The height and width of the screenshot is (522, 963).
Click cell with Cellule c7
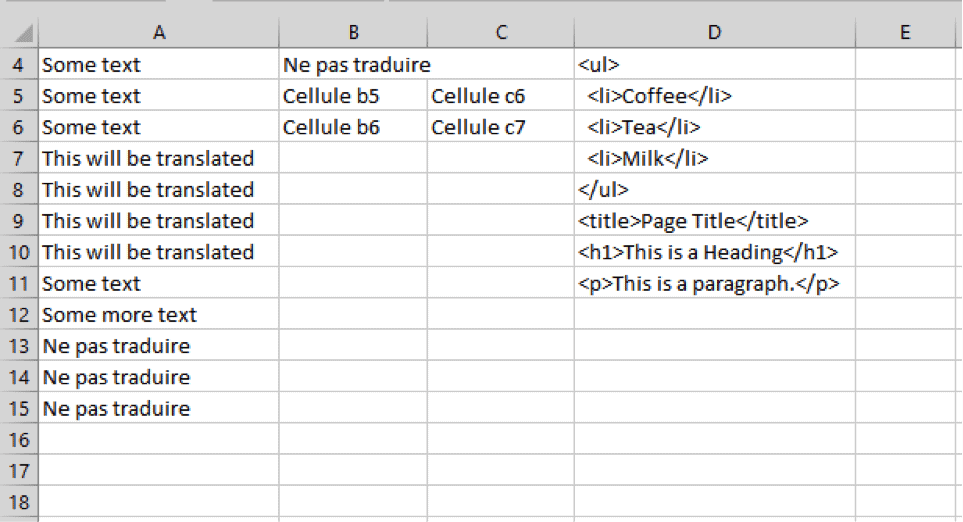[501, 127]
